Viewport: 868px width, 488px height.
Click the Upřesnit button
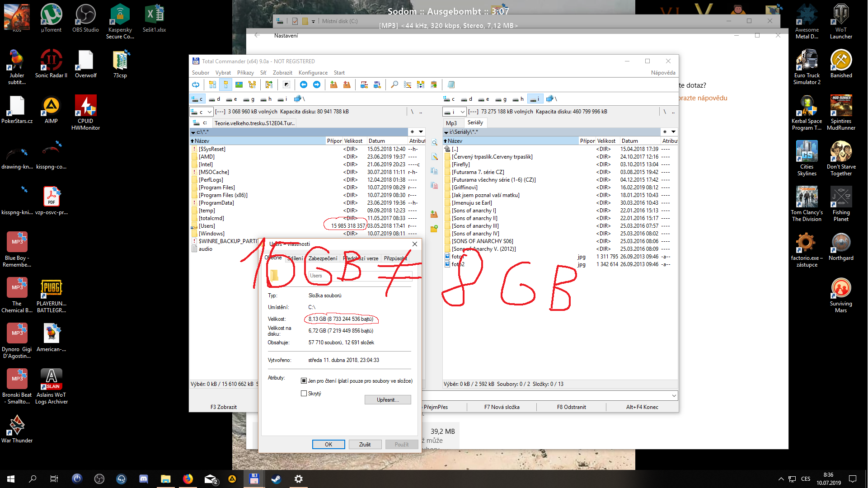point(387,400)
